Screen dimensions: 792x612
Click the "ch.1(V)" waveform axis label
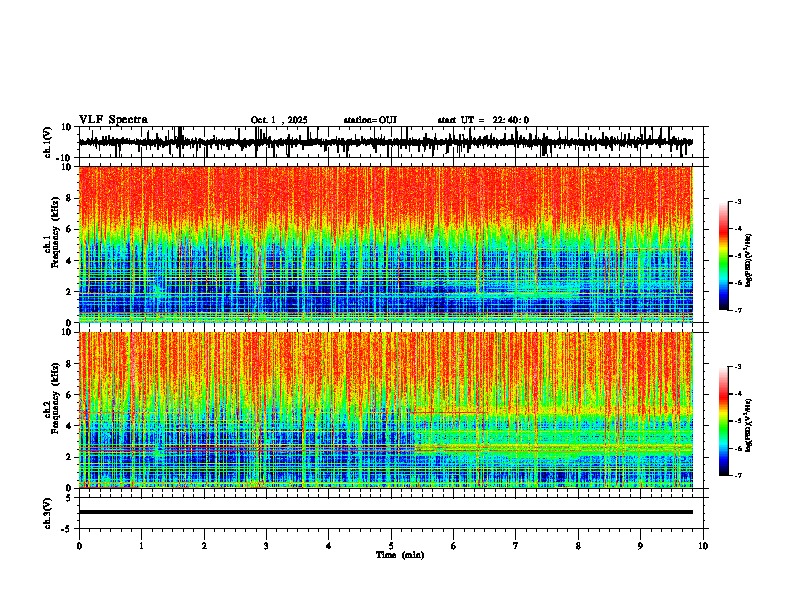tap(48, 142)
